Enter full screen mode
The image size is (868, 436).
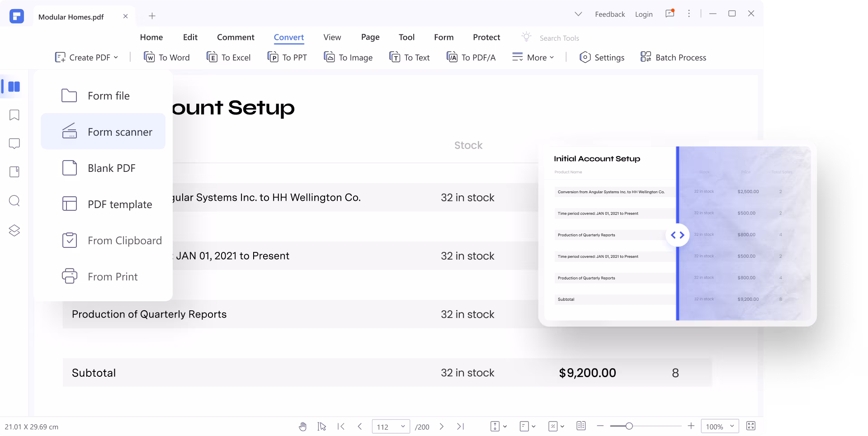750,426
